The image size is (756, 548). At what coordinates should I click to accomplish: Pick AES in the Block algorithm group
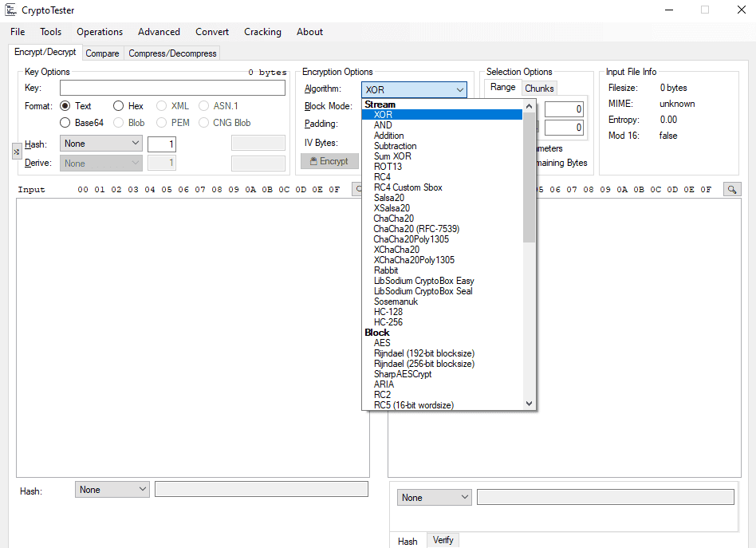[382, 343]
